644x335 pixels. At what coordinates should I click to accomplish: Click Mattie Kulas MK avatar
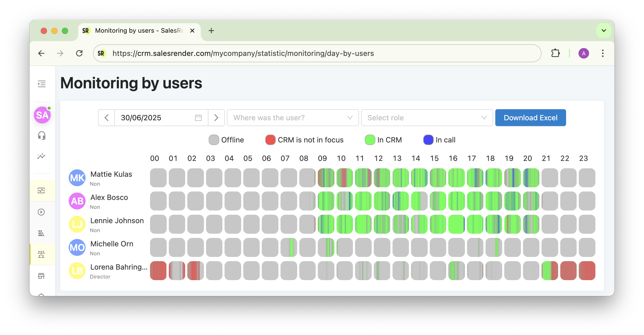coord(77,178)
